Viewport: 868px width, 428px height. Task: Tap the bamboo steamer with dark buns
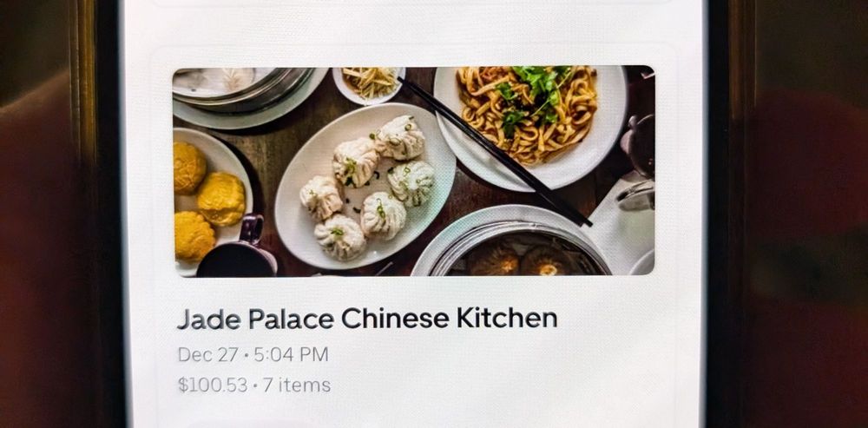512,242
